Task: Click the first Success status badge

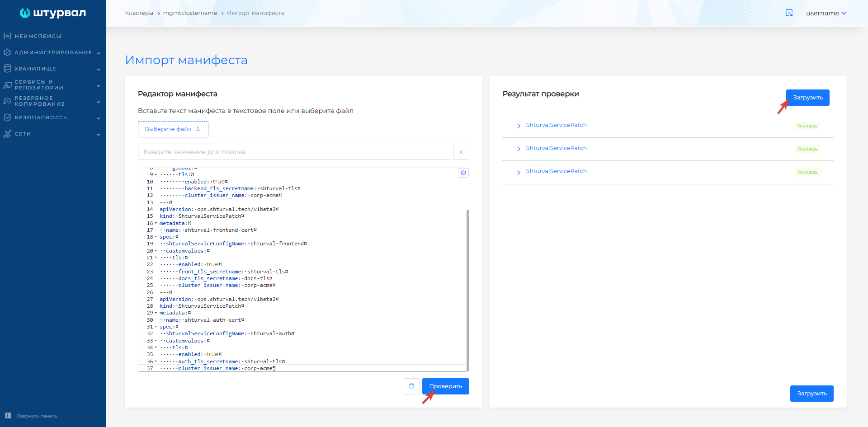Action: pos(807,126)
